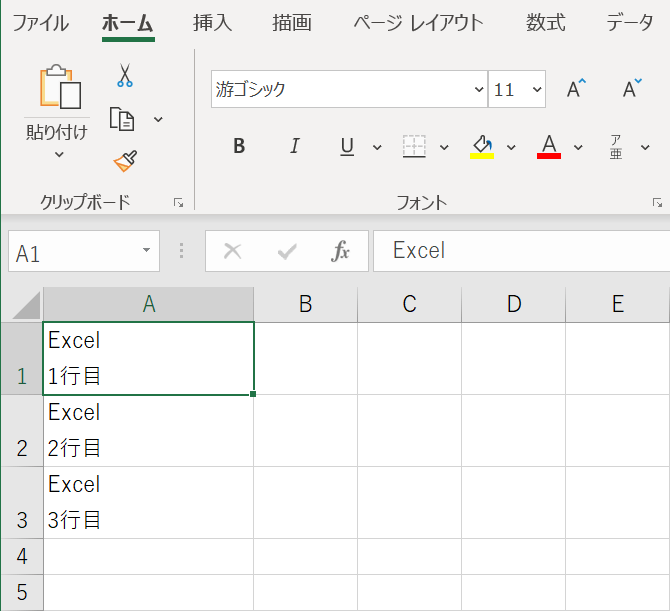
Task: Click the phonetic guide (furigana) icon
Action: tap(616, 147)
